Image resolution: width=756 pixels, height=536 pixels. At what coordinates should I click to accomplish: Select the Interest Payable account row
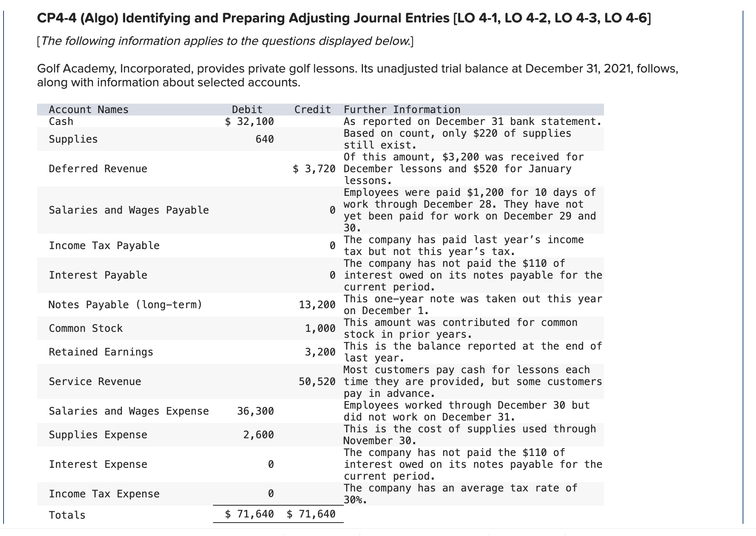(98, 275)
